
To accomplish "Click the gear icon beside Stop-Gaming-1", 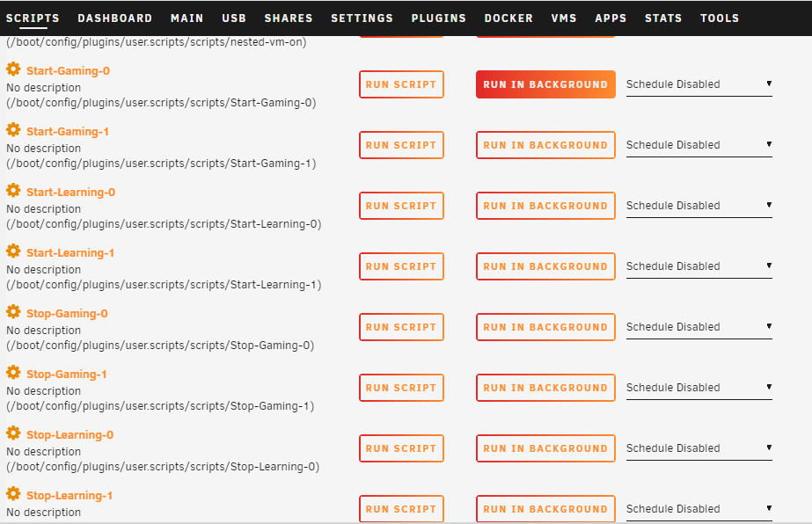I will [x=13, y=372].
